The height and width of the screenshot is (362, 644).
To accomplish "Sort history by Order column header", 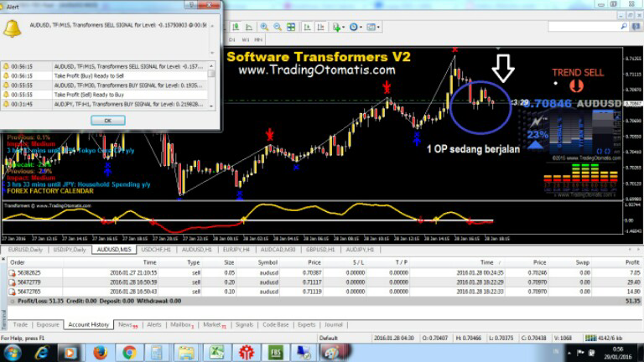I will click(x=18, y=262).
